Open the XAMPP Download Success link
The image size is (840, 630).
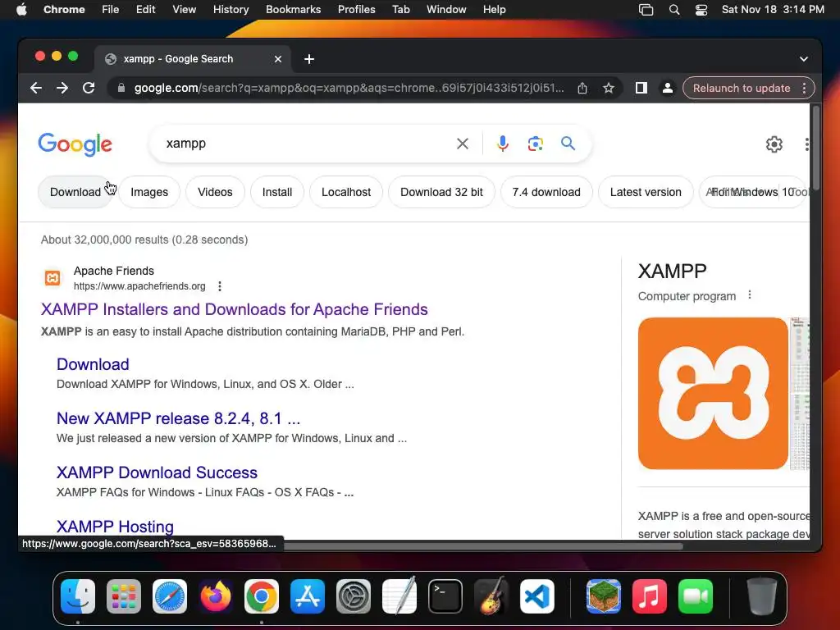(x=157, y=472)
